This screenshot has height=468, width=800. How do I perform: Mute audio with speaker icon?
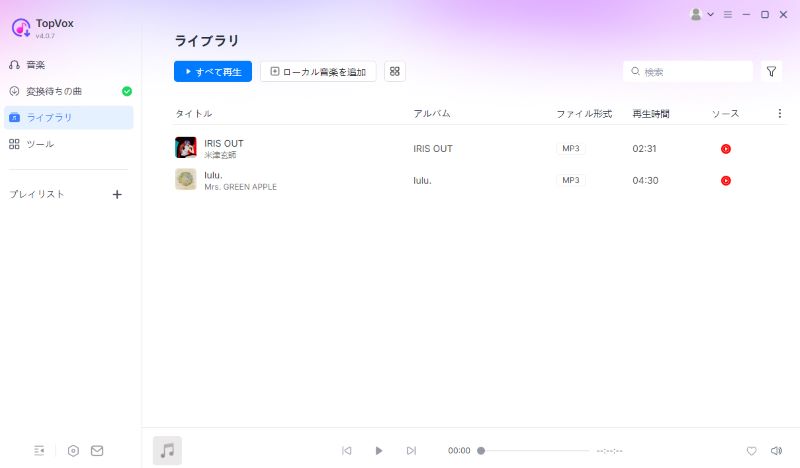pyautogui.click(x=777, y=451)
